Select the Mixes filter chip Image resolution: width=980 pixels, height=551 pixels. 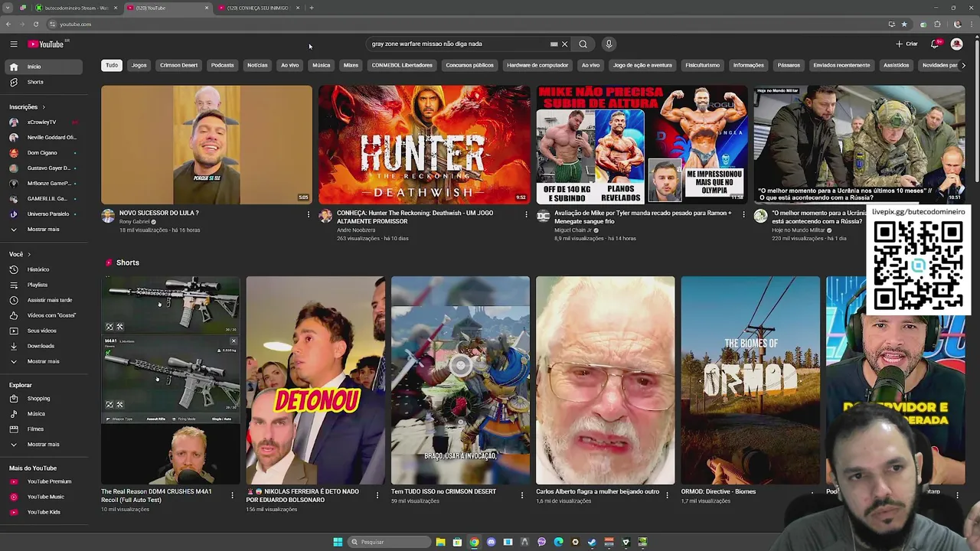point(351,65)
